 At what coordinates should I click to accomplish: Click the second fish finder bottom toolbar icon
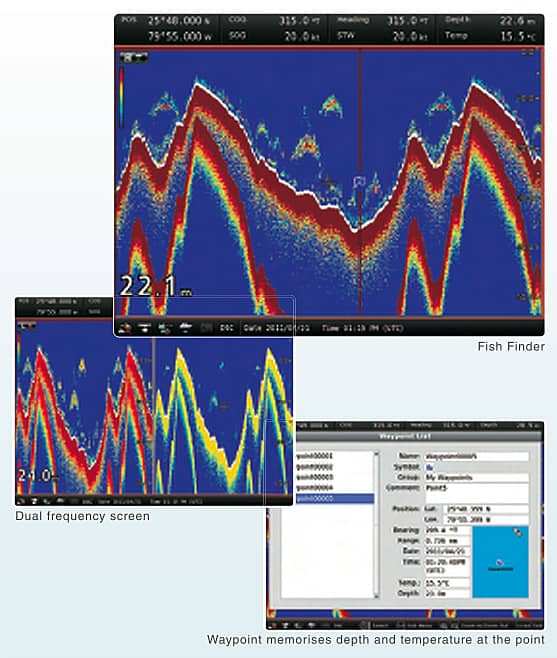(145, 327)
